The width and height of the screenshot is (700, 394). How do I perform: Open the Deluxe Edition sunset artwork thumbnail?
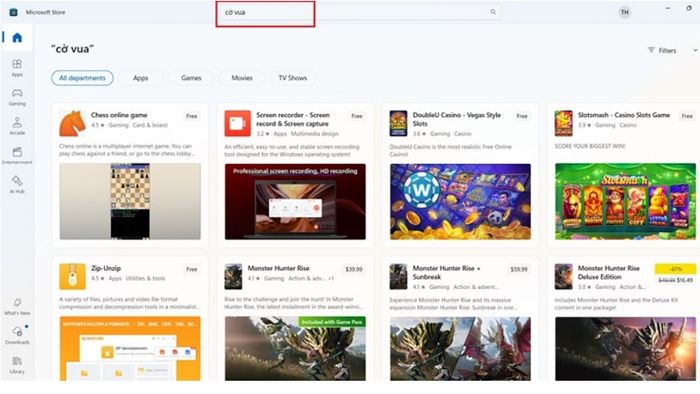[625, 348]
